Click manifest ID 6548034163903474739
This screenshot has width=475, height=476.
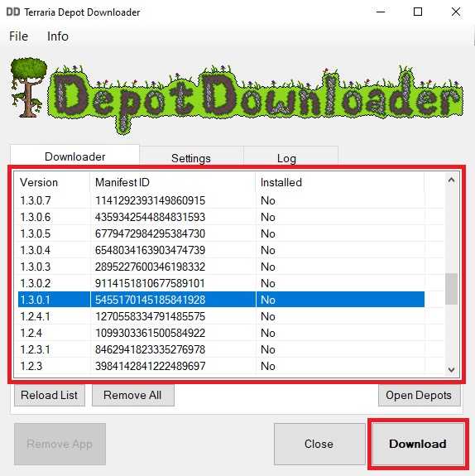click(x=151, y=250)
